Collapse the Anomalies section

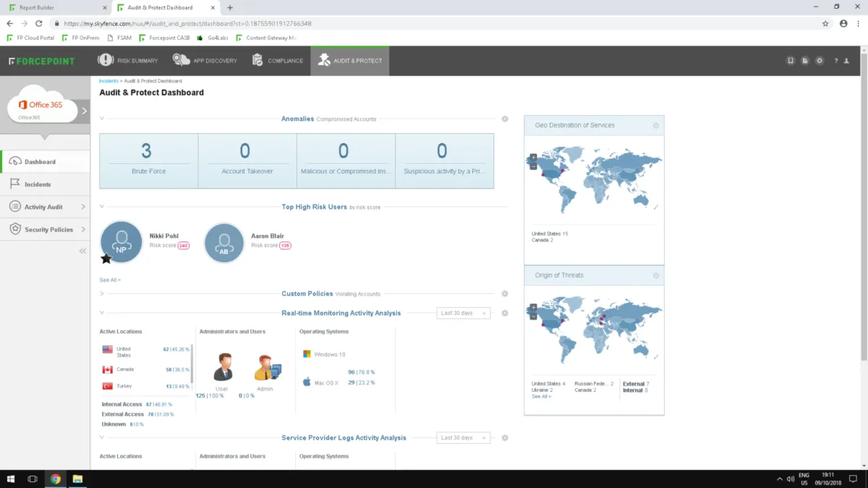(x=102, y=119)
